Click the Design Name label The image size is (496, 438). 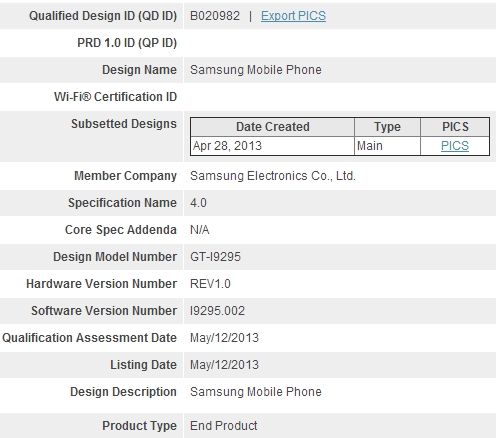tap(139, 70)
